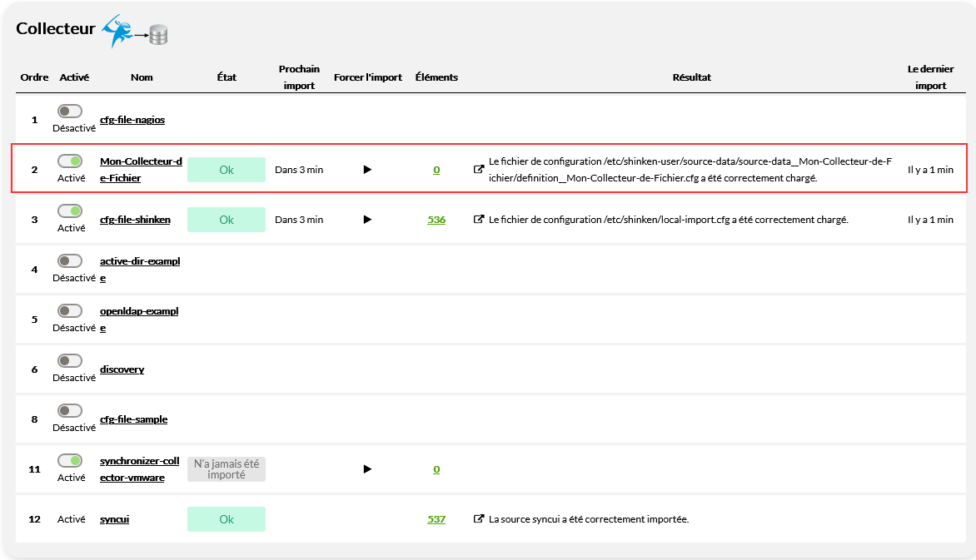
Task: Force import for Mon-Collecteur-de-Fichier
Action: click(367, 170)
